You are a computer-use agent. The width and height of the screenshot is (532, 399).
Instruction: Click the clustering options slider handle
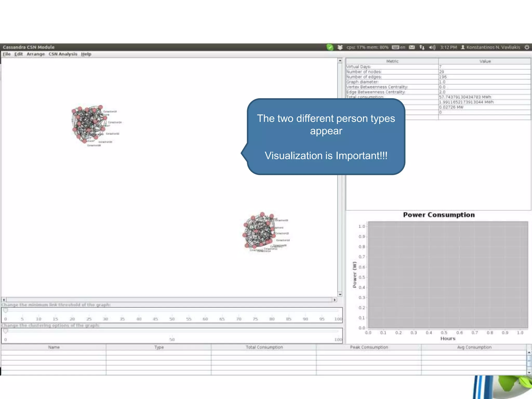5,331
